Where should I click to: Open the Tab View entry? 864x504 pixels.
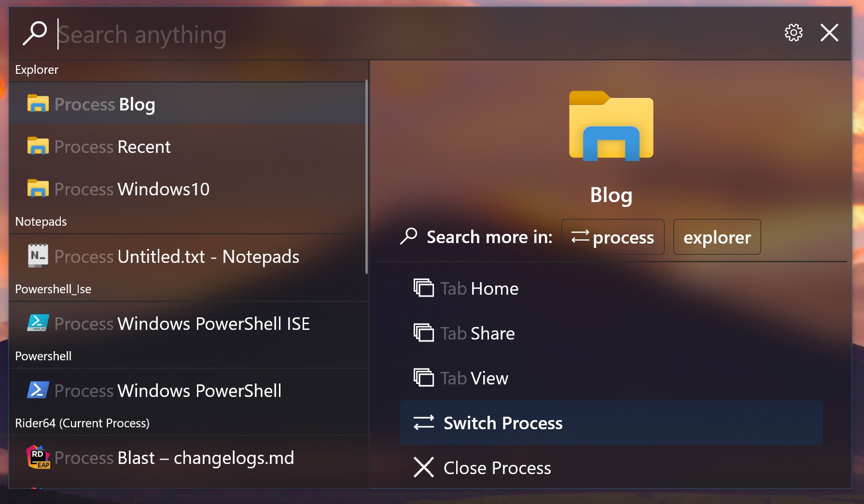click(x=473, y=378)
